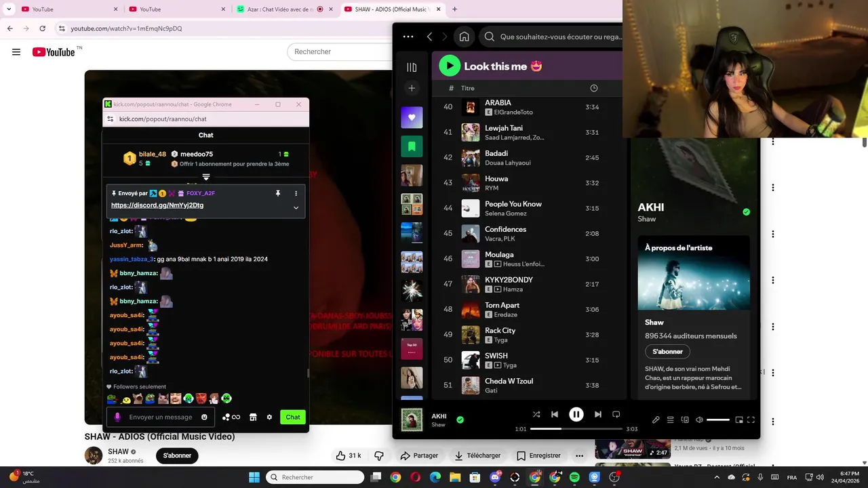868x488 pixels.
Task: Subscribe to SHAW channel on YouTube
Action: point(177,455)
